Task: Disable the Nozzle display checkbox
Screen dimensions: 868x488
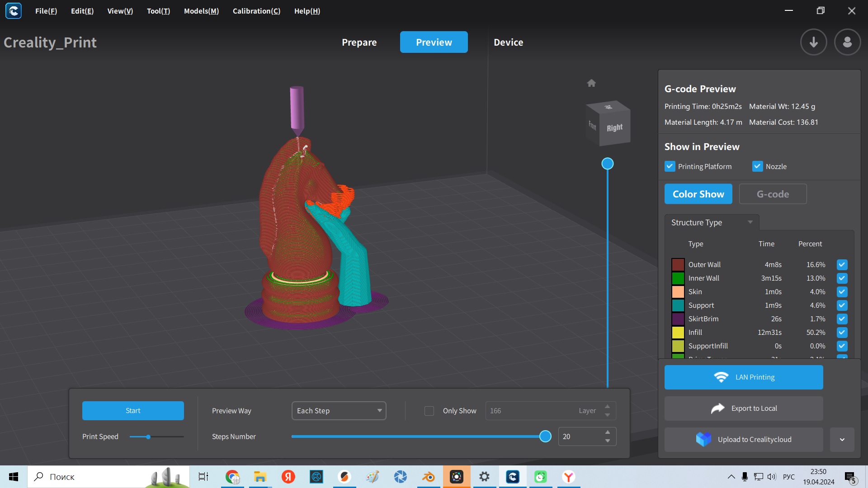Action: 757,166
